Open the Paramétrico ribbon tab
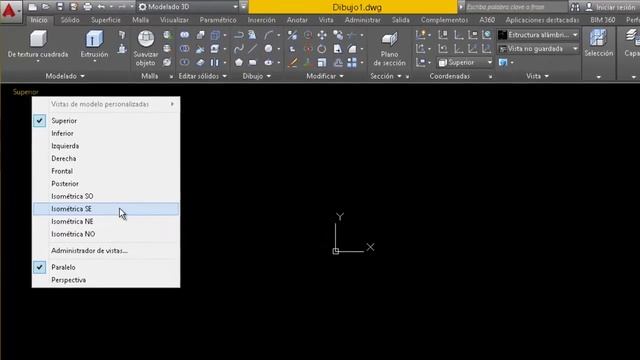This screenshot has width=640, height=360. pyautogui.click(x=218, y=20)
